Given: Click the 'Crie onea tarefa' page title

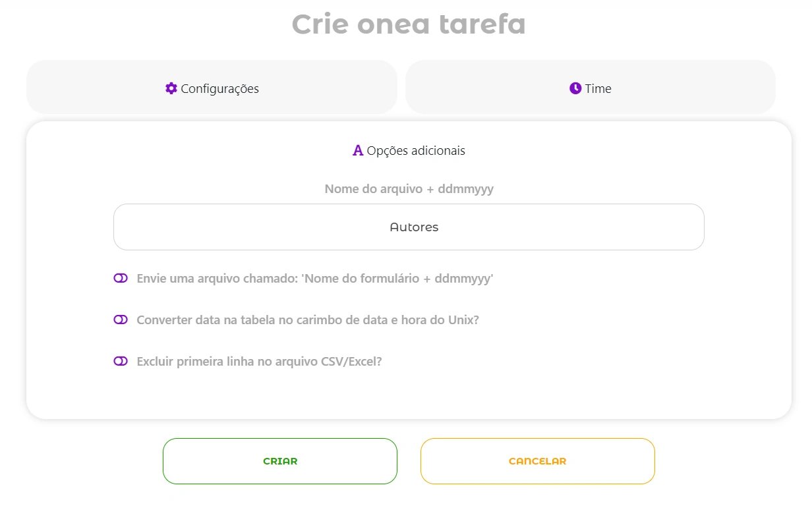Looking at the screenshot, I should point(409,24).
